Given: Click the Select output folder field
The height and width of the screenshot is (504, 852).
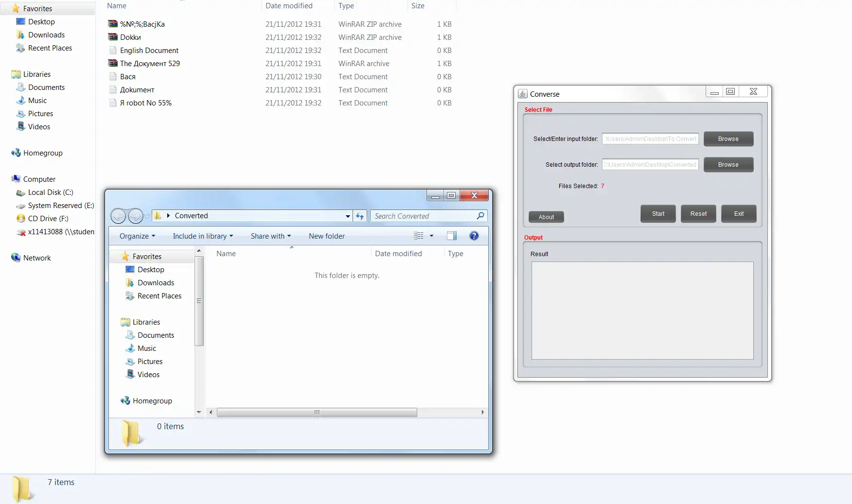Looking at the screenshot, I should tap(650, 165).
